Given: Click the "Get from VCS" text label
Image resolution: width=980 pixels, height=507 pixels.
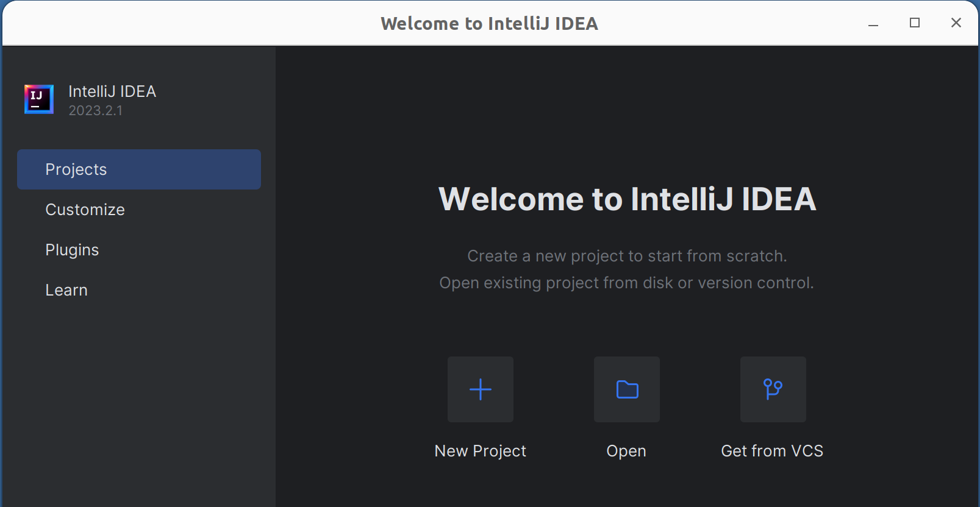Looking at the screenshot, I should pos(772,451).
